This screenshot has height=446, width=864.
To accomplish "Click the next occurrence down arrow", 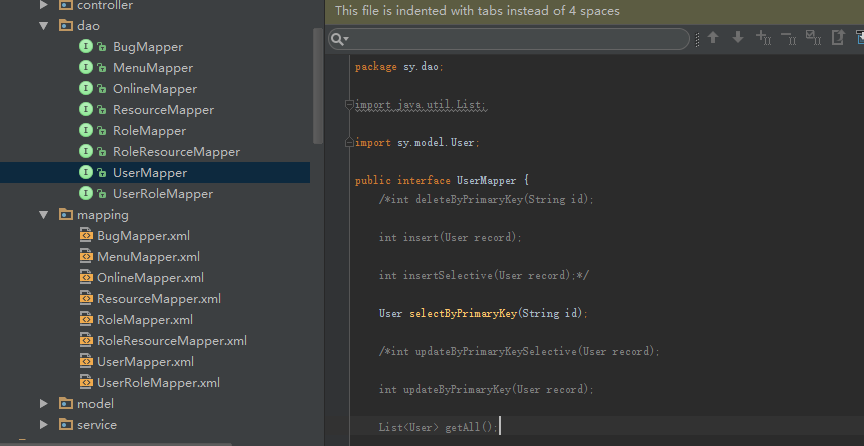I will click(x=738, y=38).
